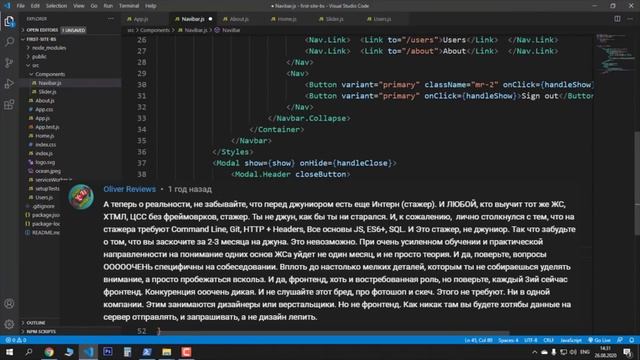Image resolution: width=640 pixels, height=360 pixels.
Task: Open Slider.js in the file tree
Action: click(x=47, y=92)
